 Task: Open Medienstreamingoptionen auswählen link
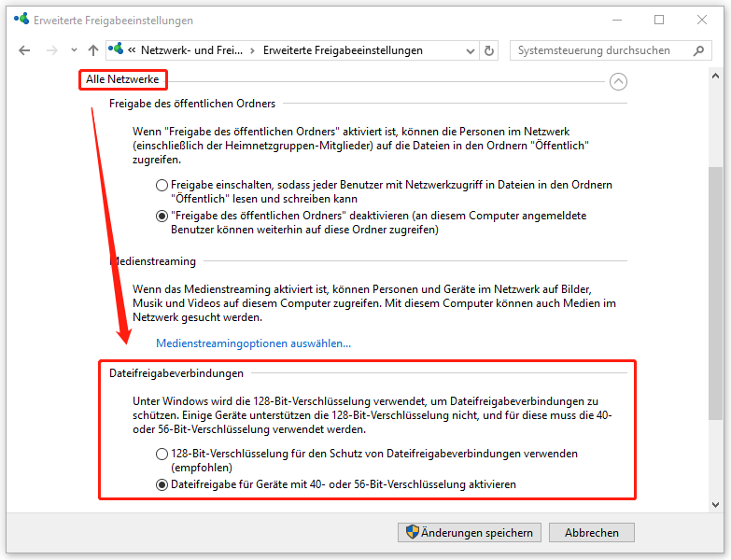click(253, 343)
